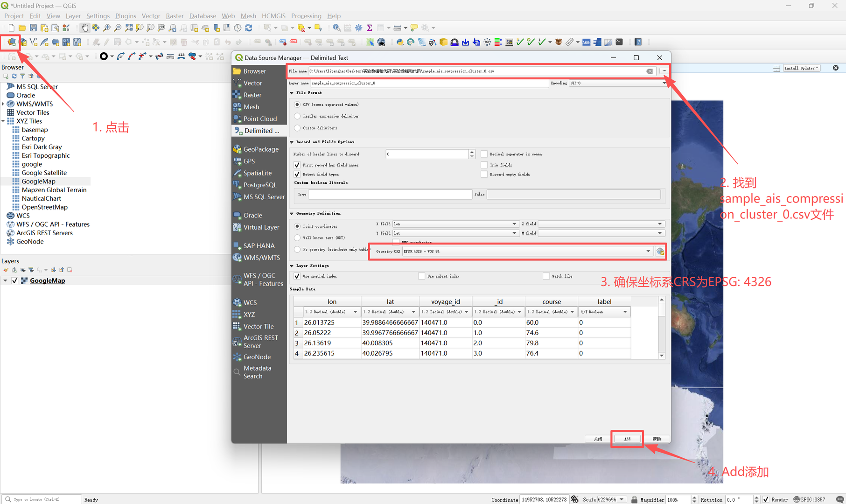Toggle GoogleMap layer visibility checkbox

click(15, 280)
